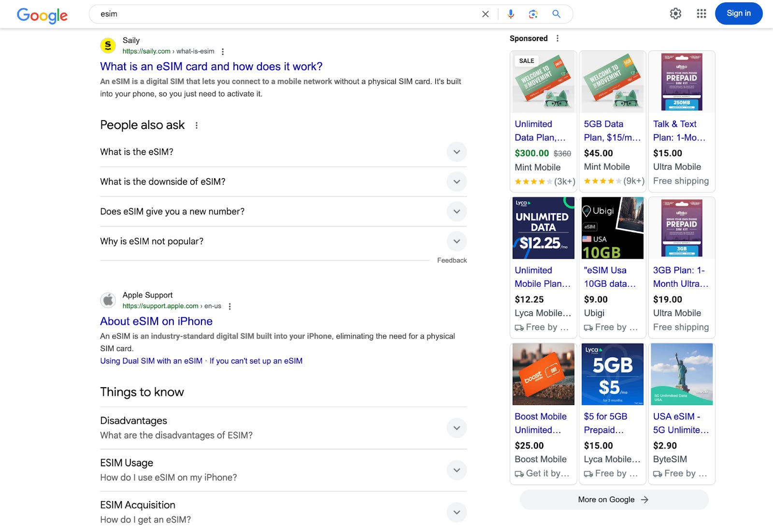
Task: Click the delivery truck icon under Ubigi
Action: click(x=588, y=328)
